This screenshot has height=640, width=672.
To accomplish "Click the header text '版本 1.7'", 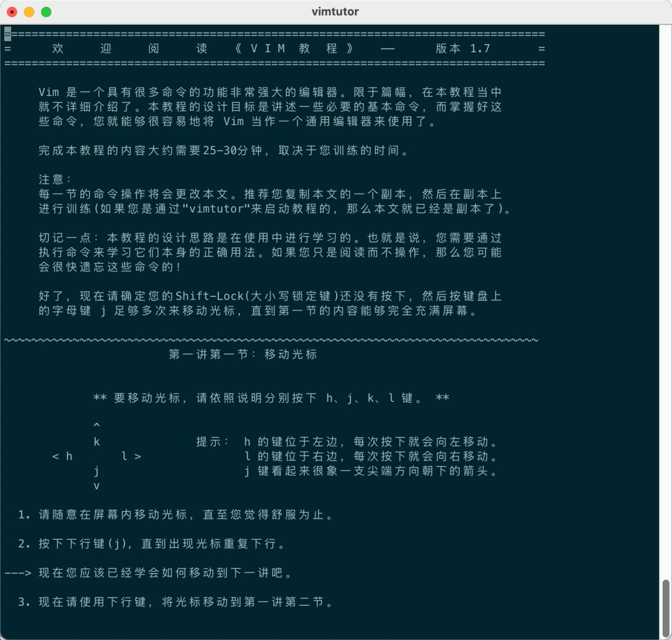I will 463,49.
